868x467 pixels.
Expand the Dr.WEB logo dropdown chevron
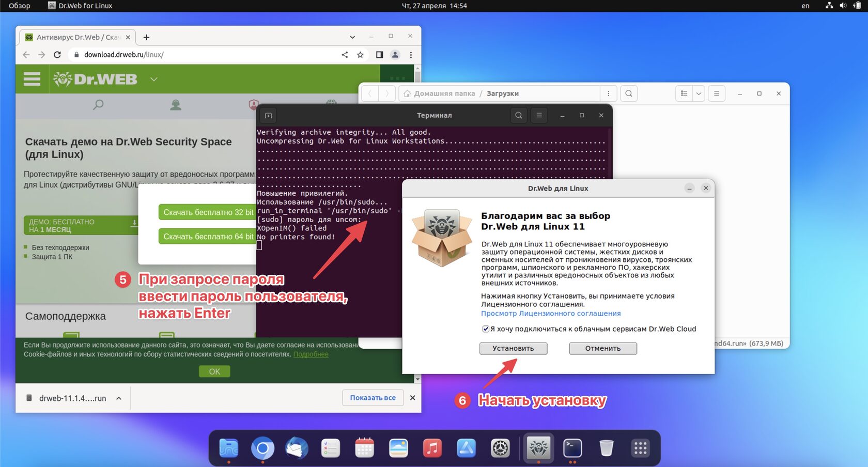[x=153, y=79]
